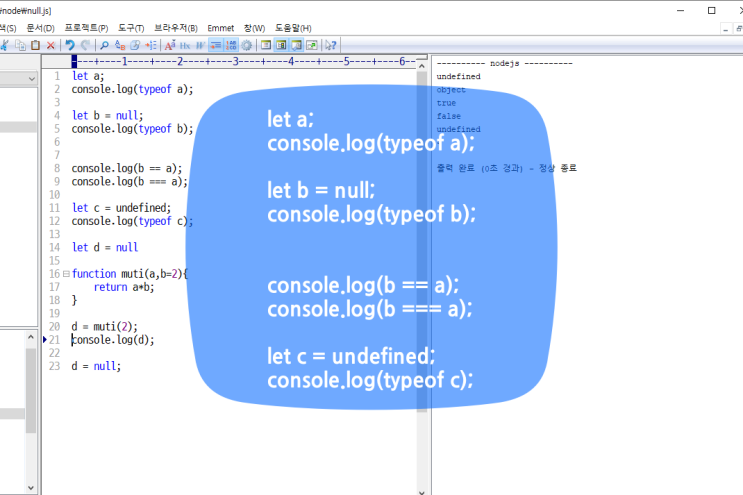Click line number 23 in the gutter
This screenshot has width=743, height=495.
coord(54,366)
